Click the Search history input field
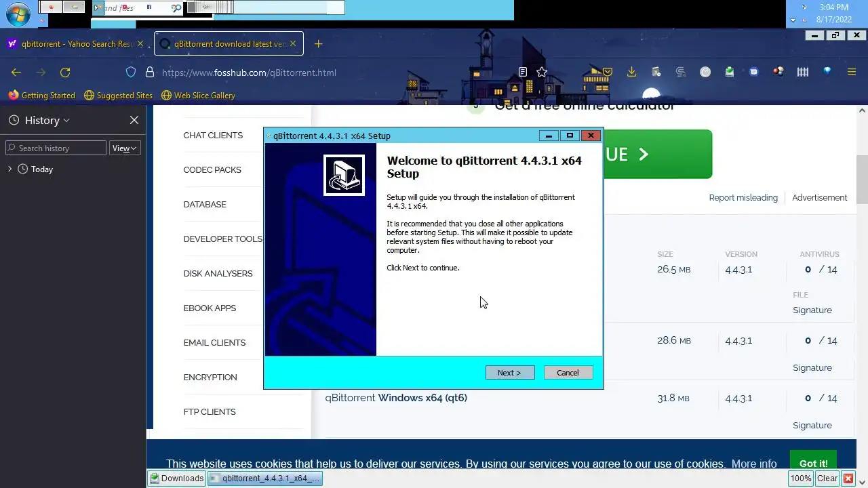This screenshot has width=868, height=488. (x=56, y=148)
